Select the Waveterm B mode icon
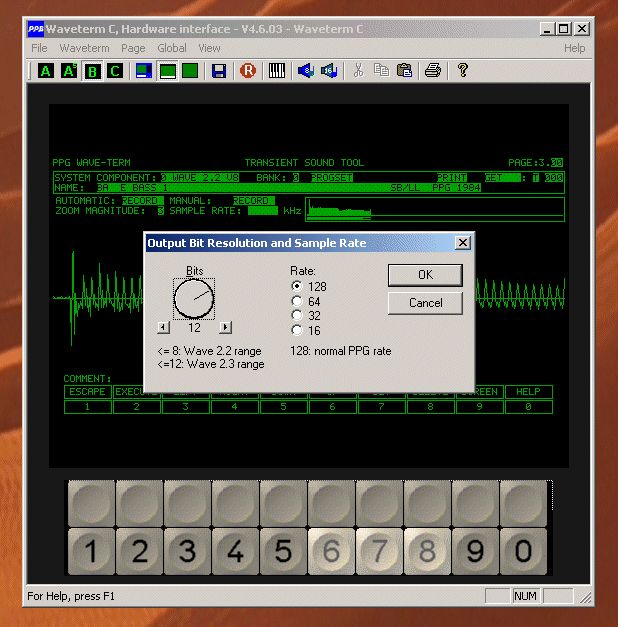 (92, 71)
